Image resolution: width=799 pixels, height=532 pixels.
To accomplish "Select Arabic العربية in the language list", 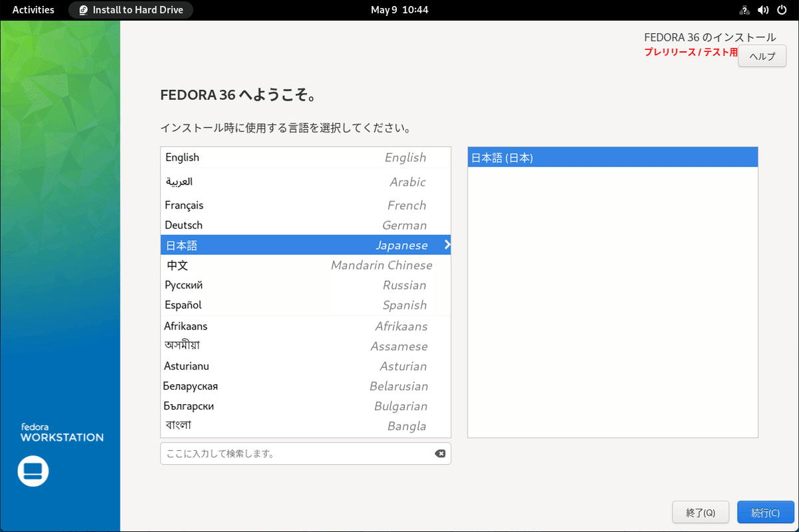I will pos(306,182).
